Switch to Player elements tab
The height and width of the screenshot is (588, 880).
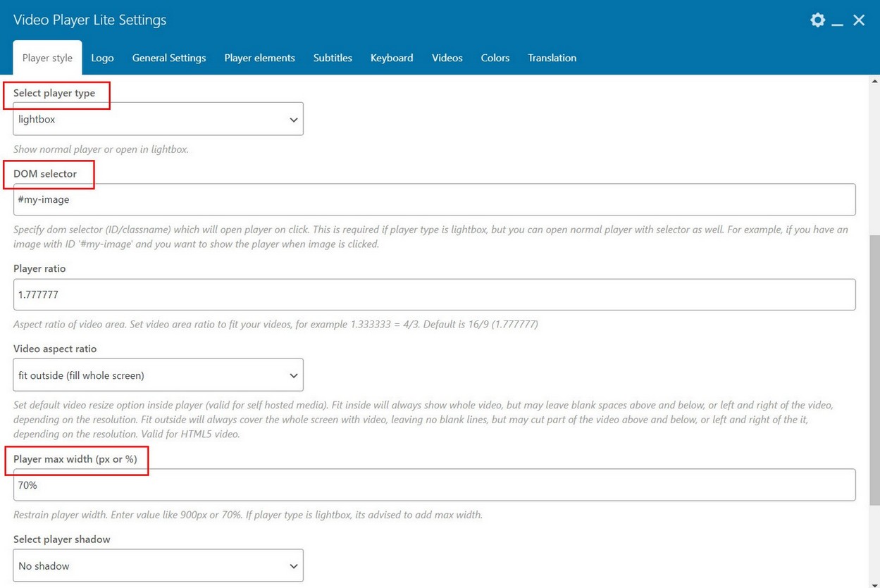pyautogui.click(x=259, y=58)
